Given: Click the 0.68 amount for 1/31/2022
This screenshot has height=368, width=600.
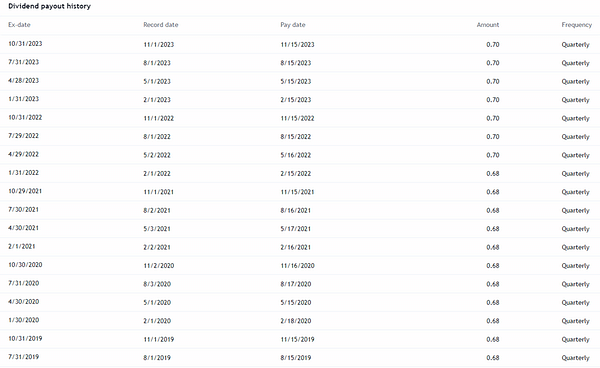Looking at the screenshot, I should click(493, 173).
